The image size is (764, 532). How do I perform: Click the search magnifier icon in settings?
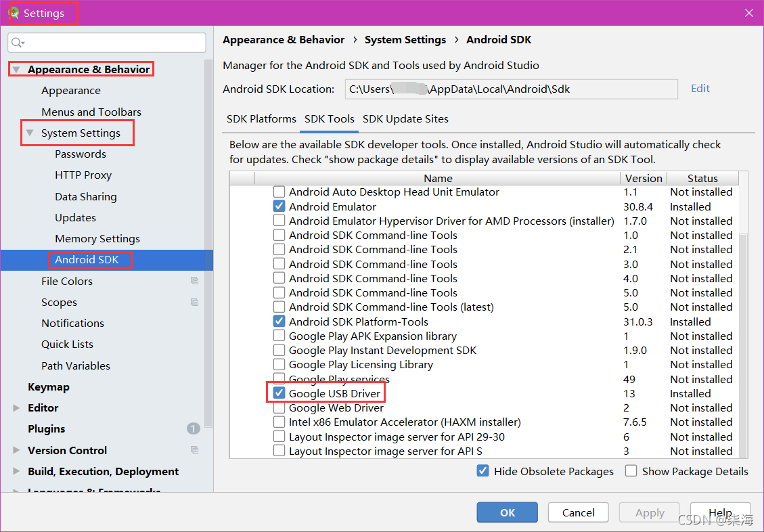click(17, 43)
